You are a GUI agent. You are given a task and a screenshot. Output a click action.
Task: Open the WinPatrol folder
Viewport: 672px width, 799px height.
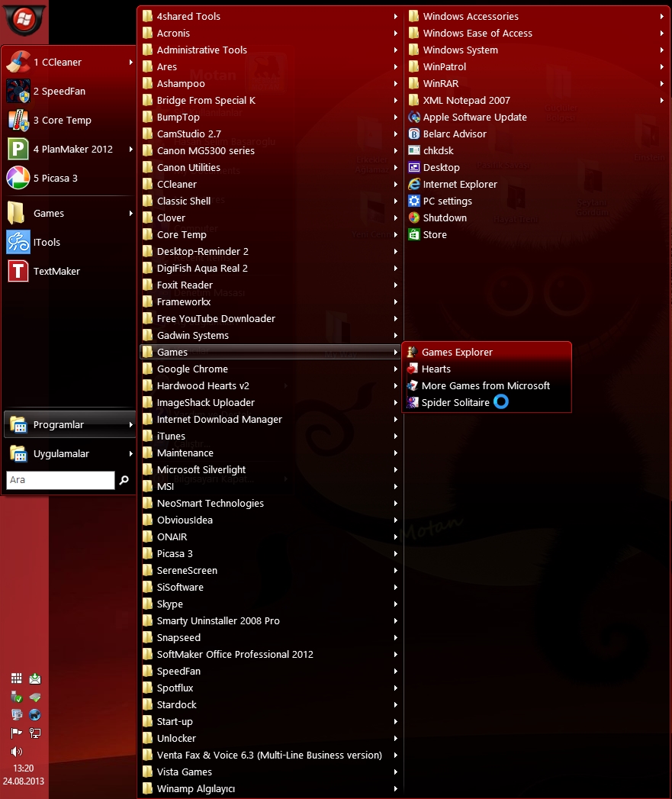(537, 66)
